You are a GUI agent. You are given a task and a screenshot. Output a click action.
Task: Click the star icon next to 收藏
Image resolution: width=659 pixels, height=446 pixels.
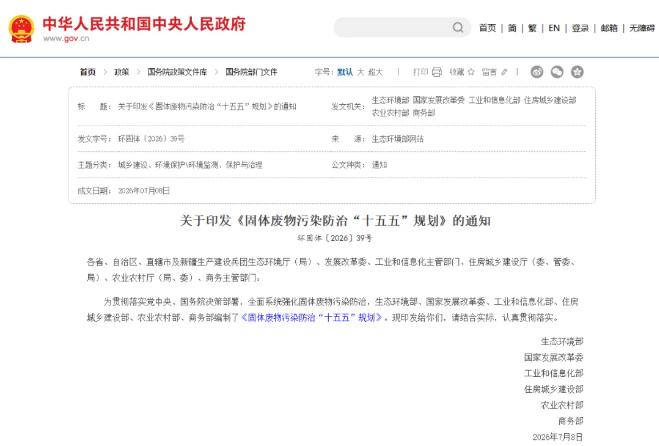tap(471, 72)
